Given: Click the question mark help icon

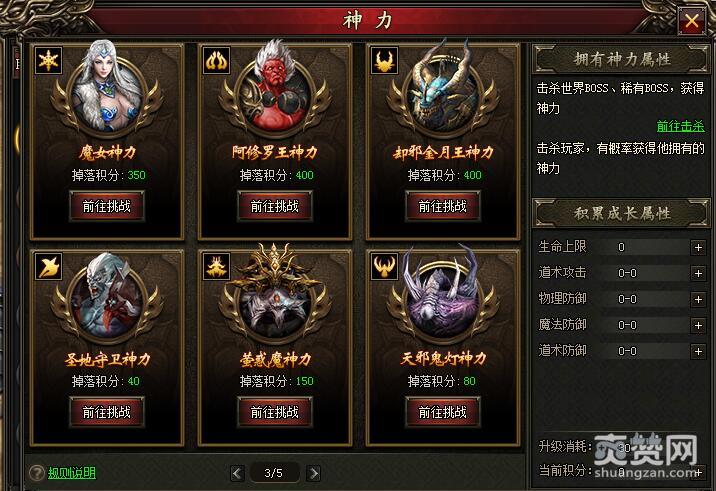Looking at the screenshot, I should coord(37,473).
